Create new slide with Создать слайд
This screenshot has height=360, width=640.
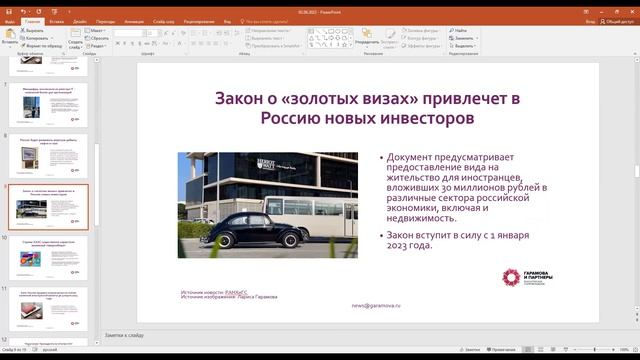[x=76, y=38]
